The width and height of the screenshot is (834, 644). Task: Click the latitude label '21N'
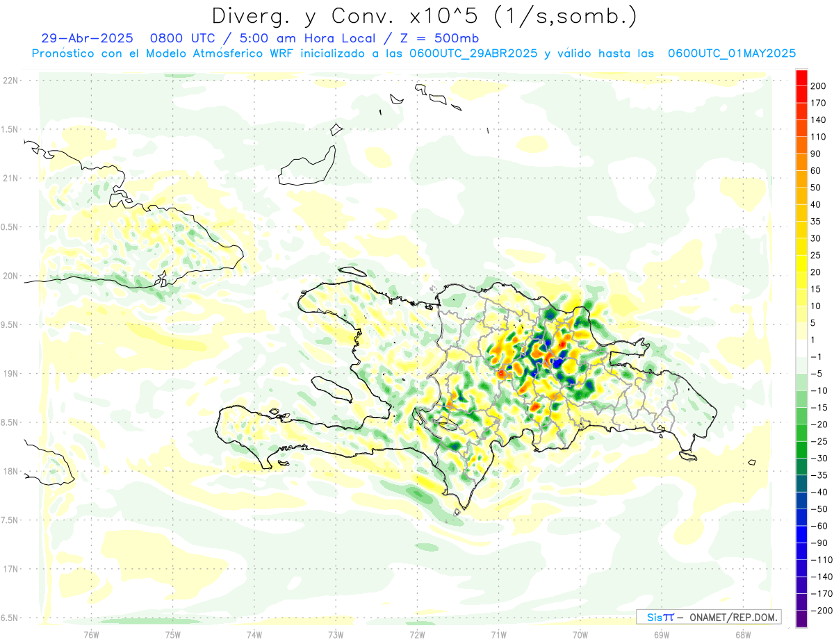pyautogui.click(x=10, y=179)
